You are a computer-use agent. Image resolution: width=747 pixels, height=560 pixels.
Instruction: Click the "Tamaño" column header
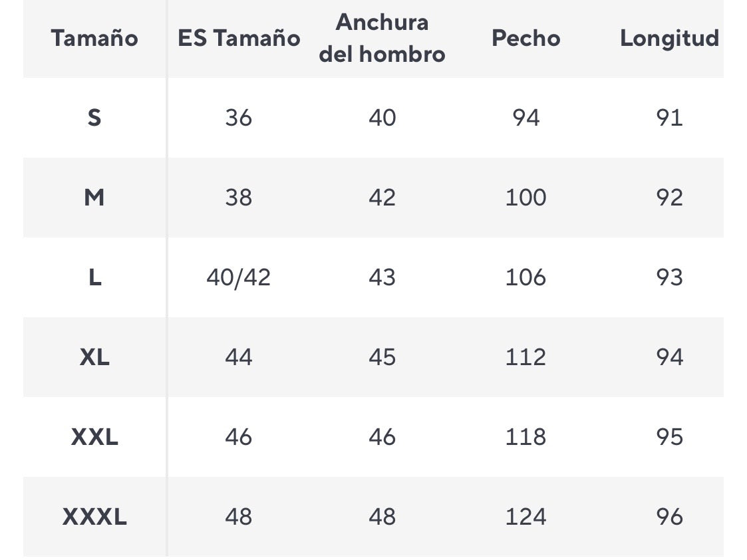coord(94,39)
